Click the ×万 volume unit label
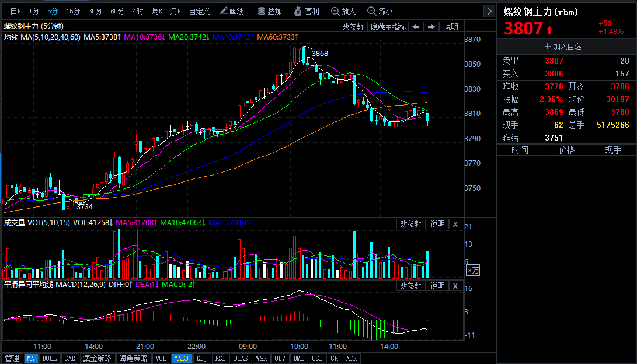The height and width of the screenshot is (364, 637). coord(473,270)
